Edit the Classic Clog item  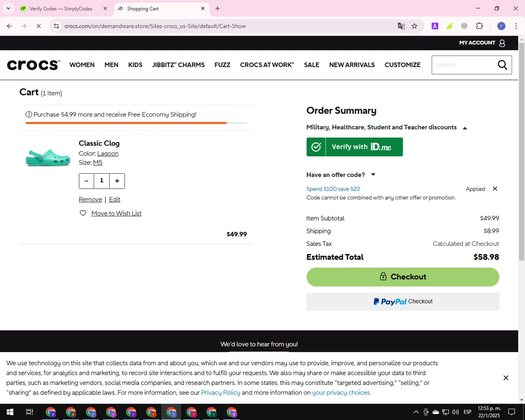114,199
